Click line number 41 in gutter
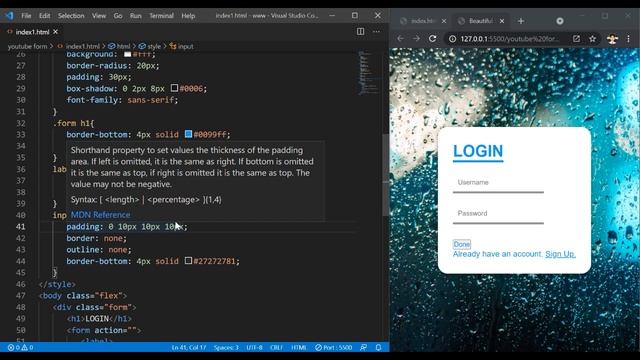640x360 pixels. (x=20, y=227)
